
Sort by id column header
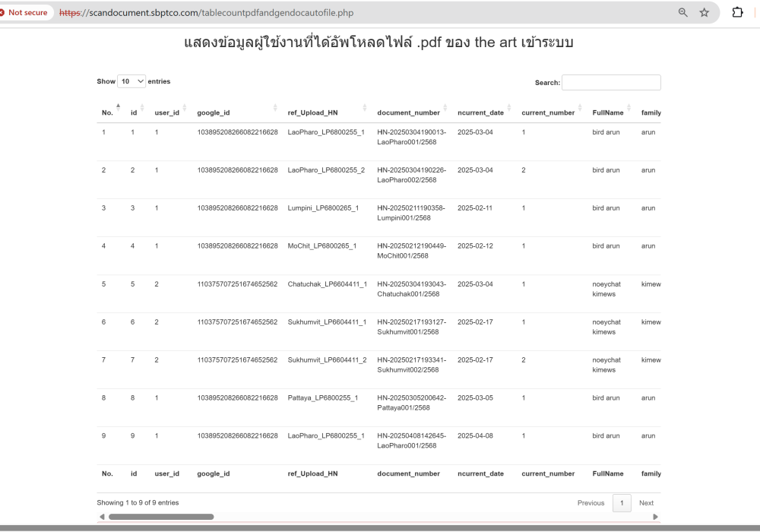pyautogui.click(x=134, y=112)
